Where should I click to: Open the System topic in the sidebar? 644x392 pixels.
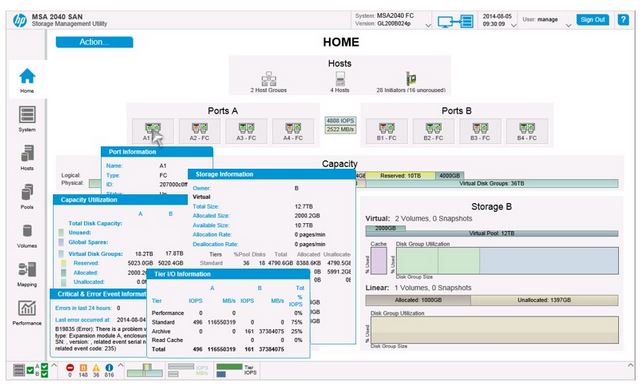coord(27,119)
